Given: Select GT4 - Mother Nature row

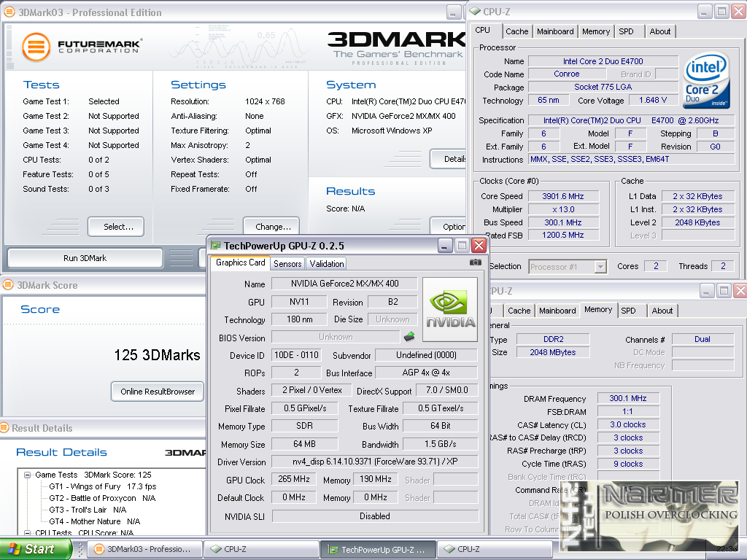Looking at the screenshot, I should coord(94,521).
